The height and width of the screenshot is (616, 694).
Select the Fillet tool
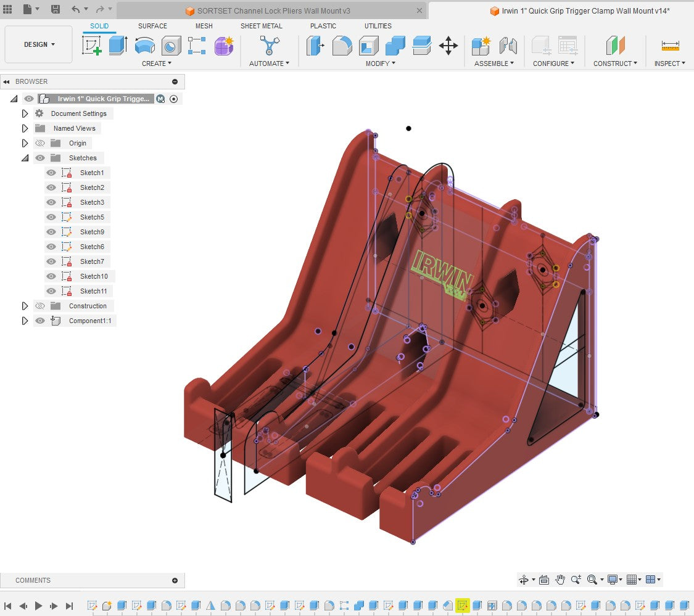pyautogui.click(x=342, y=46)
